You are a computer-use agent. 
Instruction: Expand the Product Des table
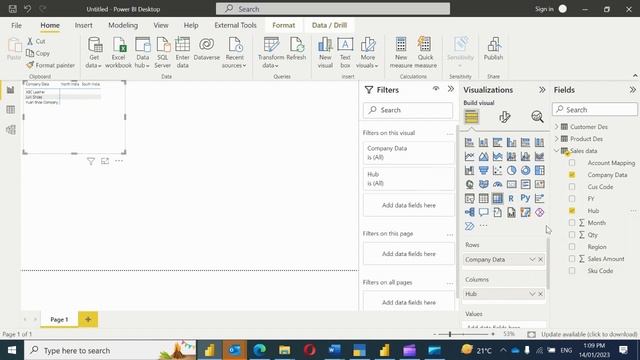[556, 139]
